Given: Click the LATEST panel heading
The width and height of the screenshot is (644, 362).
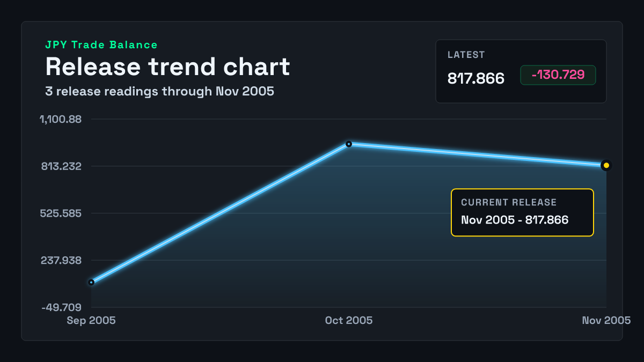Looking at the screenshot, I should tap(466, 55).
